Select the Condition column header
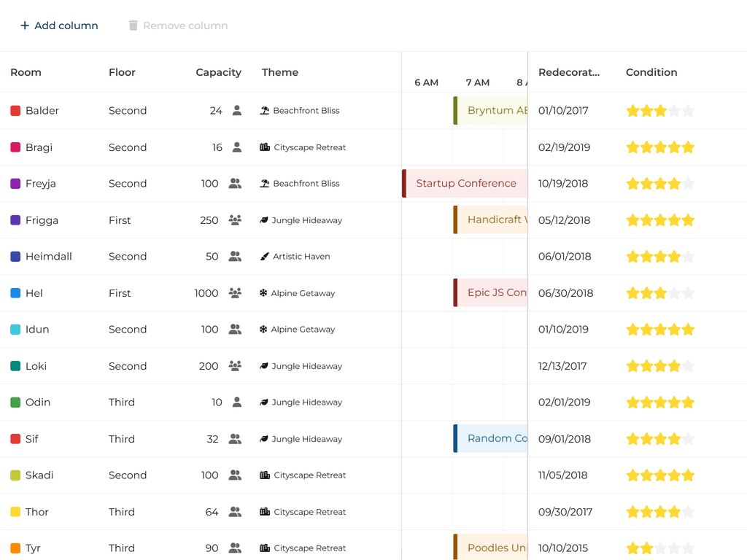 click(651, 72)
